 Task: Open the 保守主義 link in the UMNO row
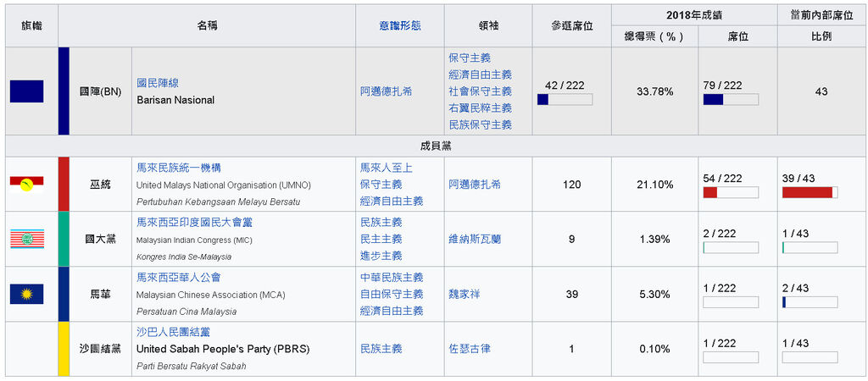381,184
